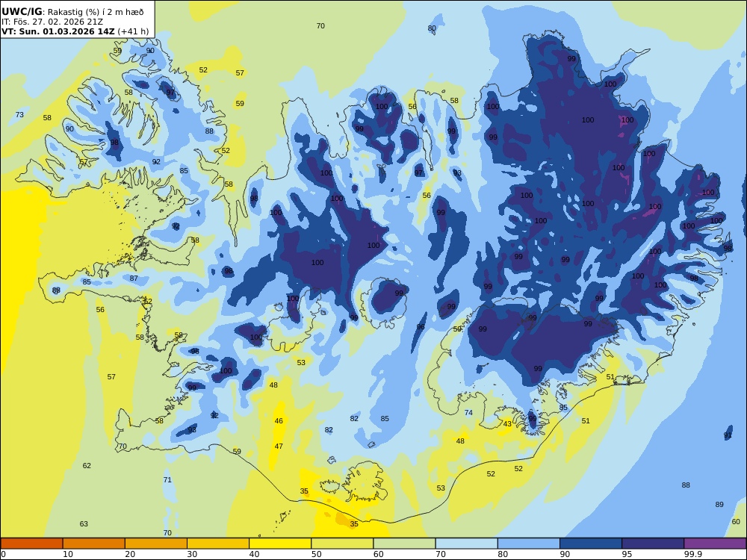Click the 20–30 amber legend swatch
747x560 pixels.
click(x=156, y=544)
